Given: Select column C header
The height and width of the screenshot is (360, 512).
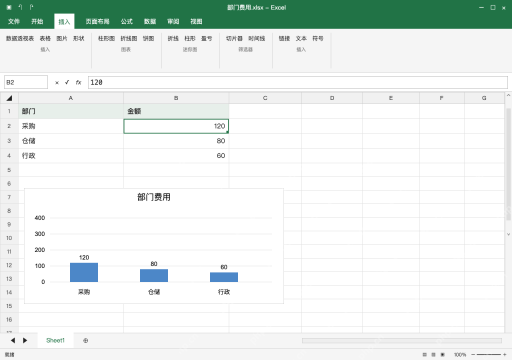Looking at the screenshot, I should click(x=265, y=98).
